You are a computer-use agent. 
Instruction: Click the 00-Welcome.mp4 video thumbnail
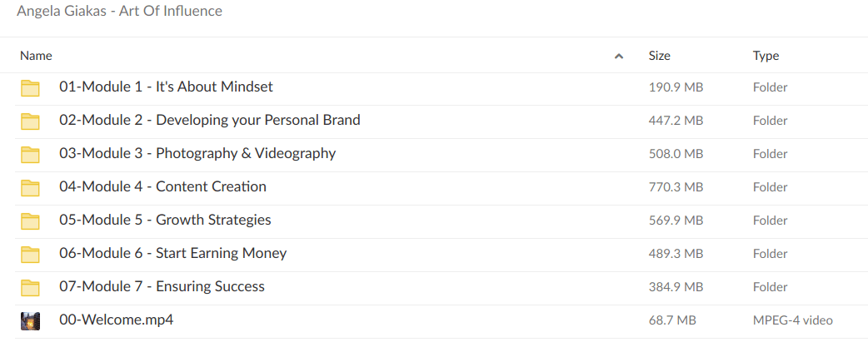coord(31,320)
